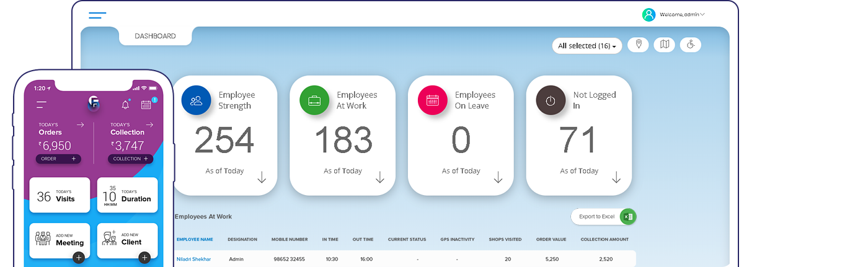Click the 254 Employee Strength value
This screenshot has width=868, height=267.
(x=224, y=140)
